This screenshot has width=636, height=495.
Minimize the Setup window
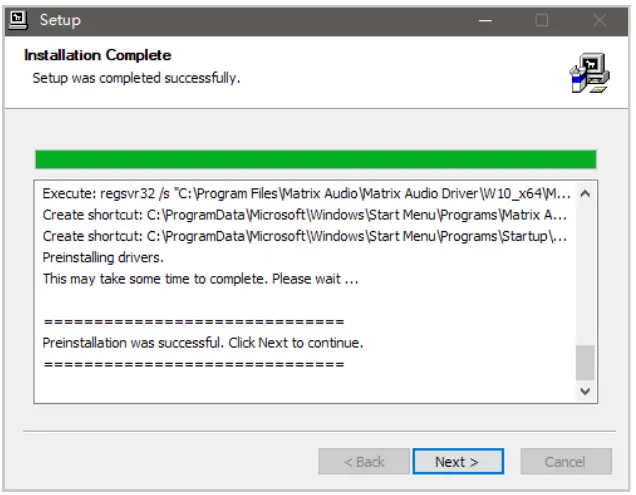tap(485, 20)
